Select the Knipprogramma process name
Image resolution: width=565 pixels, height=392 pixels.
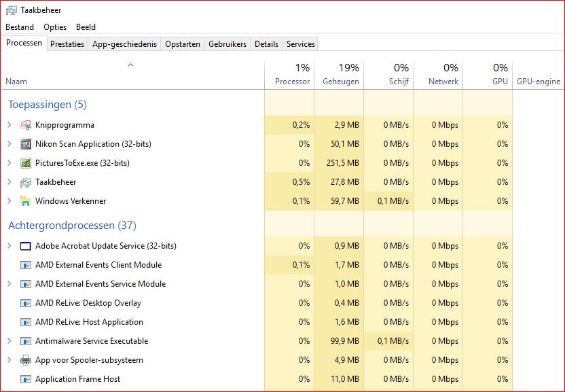(x=65, y=125)
